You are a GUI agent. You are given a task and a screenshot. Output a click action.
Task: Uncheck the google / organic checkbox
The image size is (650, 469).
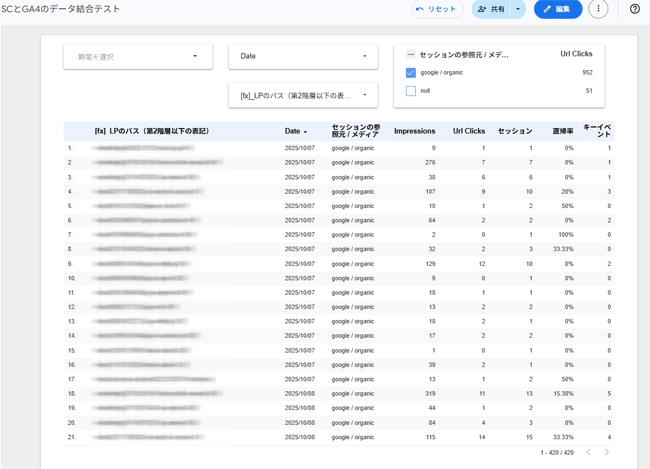point(410,73)
